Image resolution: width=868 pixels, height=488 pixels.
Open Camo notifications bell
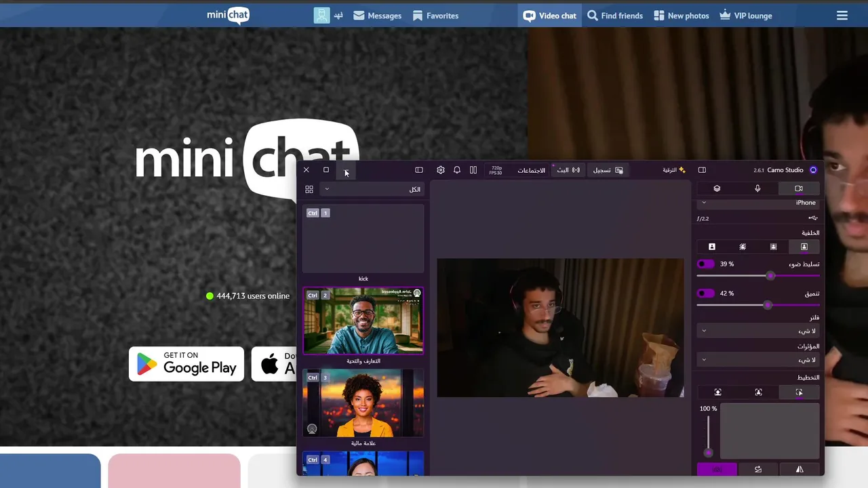point(457,170)
